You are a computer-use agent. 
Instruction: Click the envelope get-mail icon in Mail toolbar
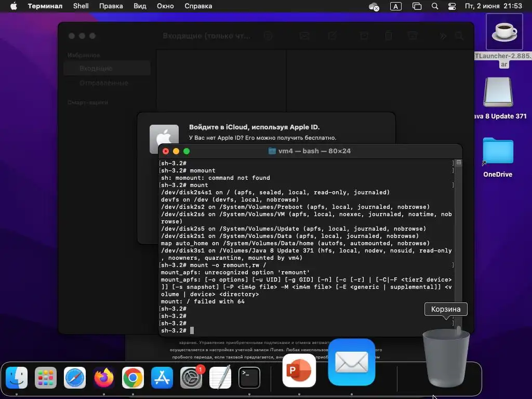tap(304, 36)
